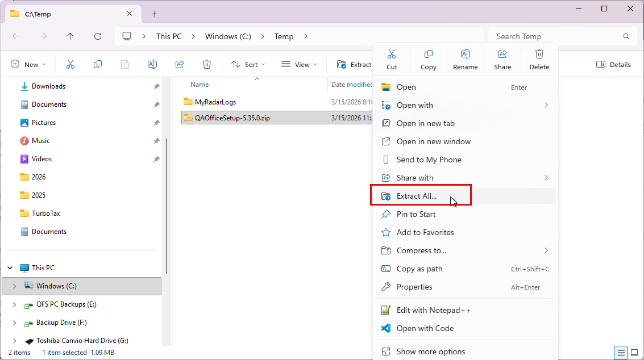
Task: Toggle the Details pane
Action: pyautogui.click(x=613, y=65)
